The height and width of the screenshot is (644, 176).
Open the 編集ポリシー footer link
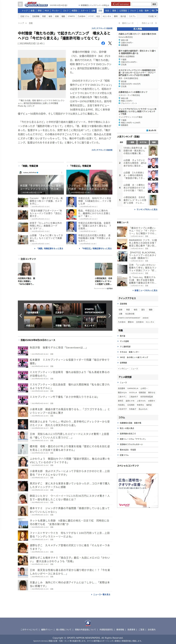point(47,630)
